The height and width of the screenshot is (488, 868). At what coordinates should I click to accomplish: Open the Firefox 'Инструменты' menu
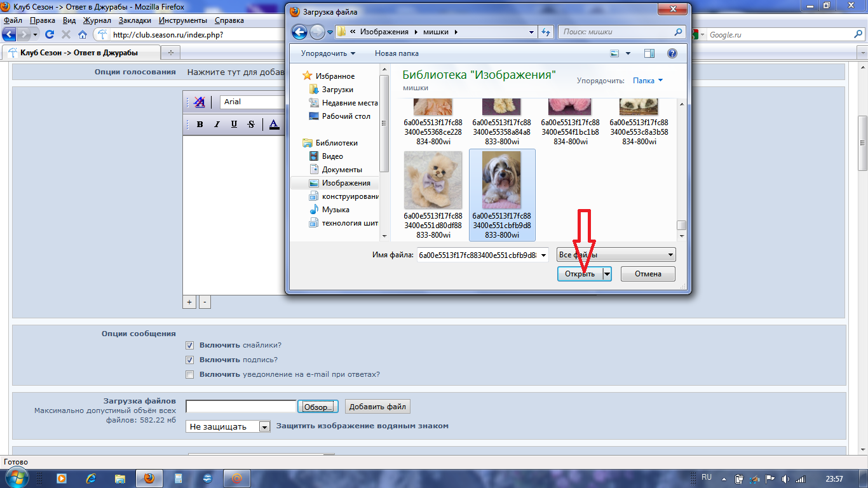coord(183,20)
